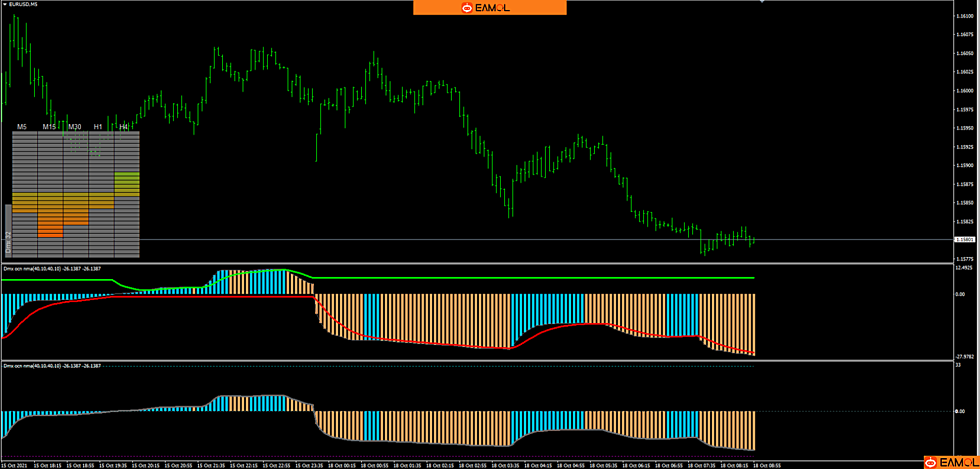Click price level 1.15875 on the axis
The width and height of the screenshot is (980, 469).
pyautogui.click(x=965, y=184)
